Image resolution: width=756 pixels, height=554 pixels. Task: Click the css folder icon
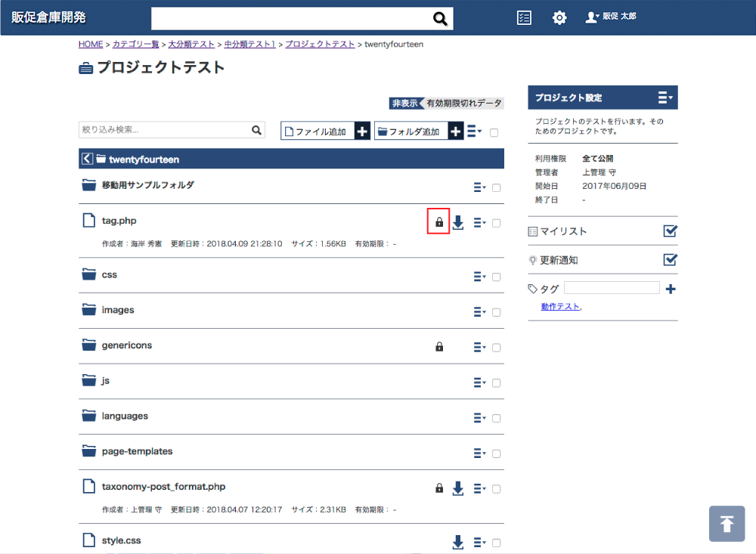(88, 274)
